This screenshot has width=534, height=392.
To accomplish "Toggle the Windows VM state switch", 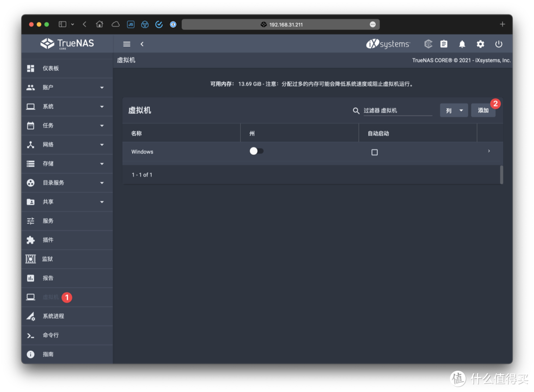I will 257,151.
